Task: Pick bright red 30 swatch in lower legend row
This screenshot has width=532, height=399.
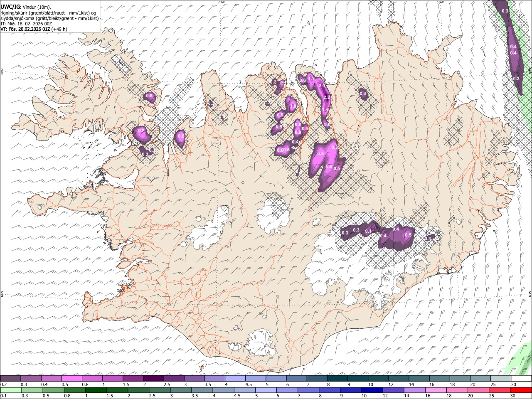Action: (521, 390)
